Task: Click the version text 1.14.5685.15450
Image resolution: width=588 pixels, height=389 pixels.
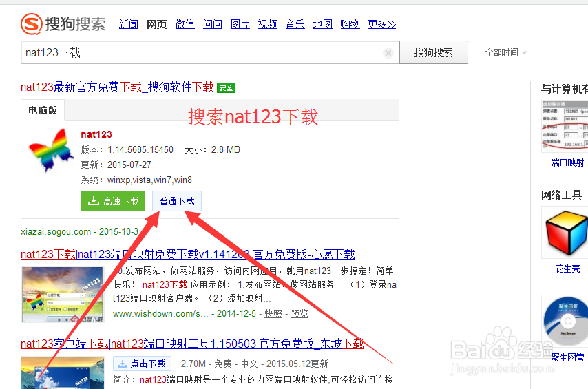Action: 140,149
